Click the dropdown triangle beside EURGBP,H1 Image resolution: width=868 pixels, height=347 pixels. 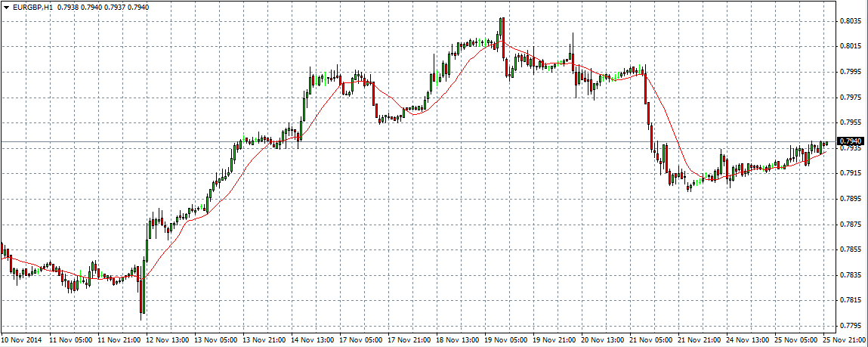(x=6, y=8)
